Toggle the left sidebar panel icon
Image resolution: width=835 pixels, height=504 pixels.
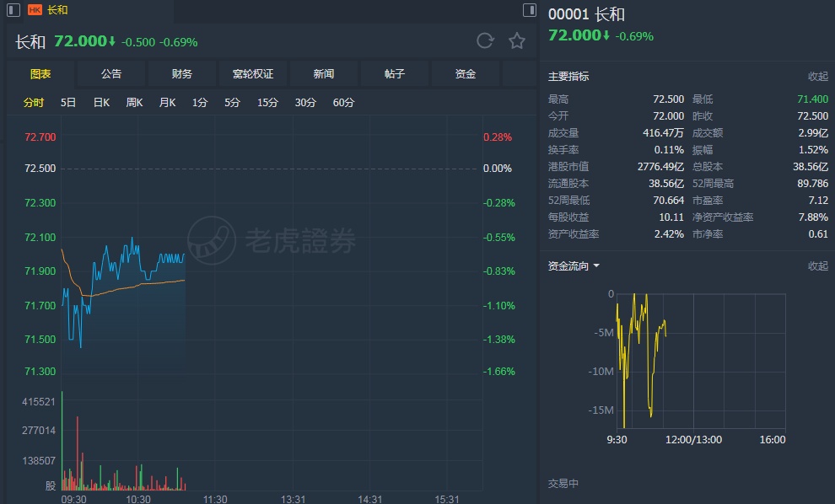(13, 9)
